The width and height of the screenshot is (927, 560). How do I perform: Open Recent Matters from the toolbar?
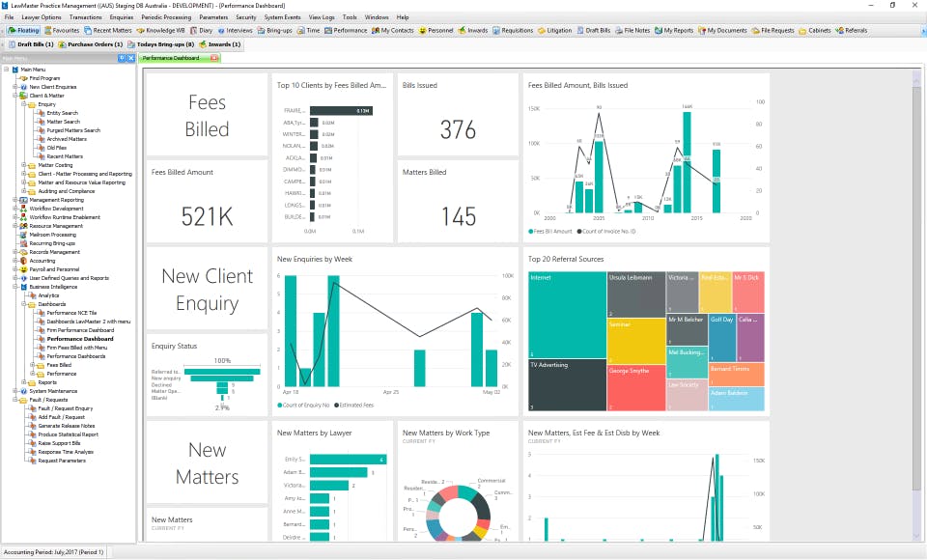point(108,30)
